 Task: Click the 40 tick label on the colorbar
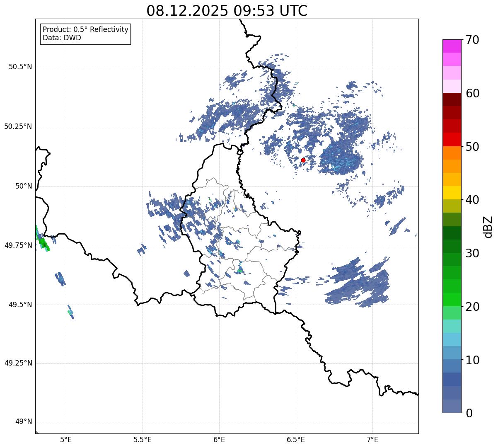[x=472, y=200]
